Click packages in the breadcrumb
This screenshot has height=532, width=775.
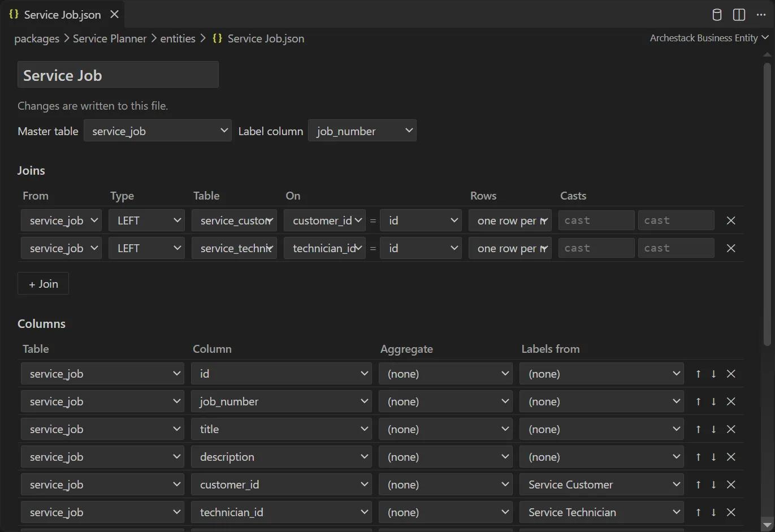coord(37,38)
